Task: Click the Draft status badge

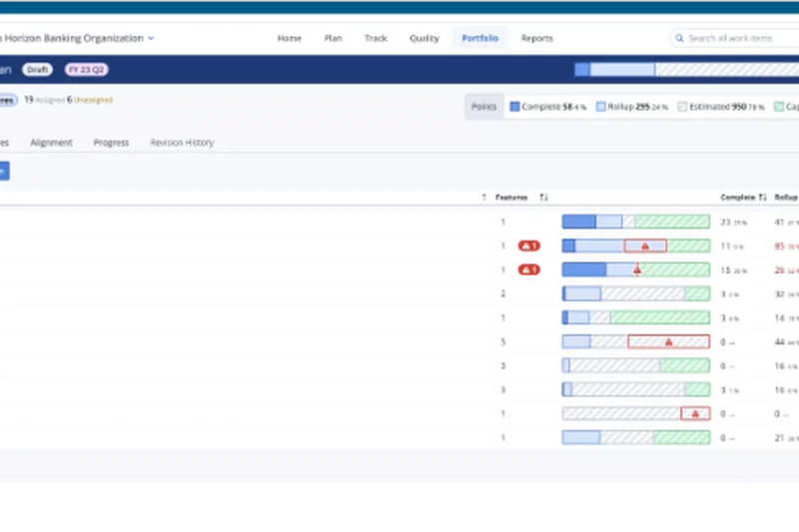Action: pyautogui.click(x=39, y=70)
